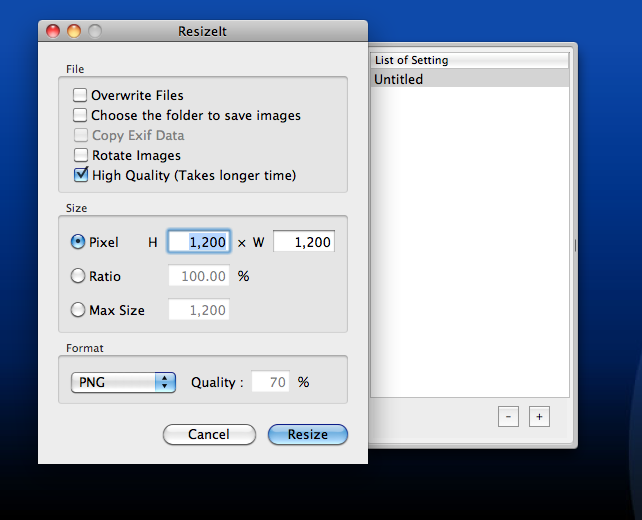Close the ResizeIt window with red button
The height and width of the screenshot is (520, 642).
(52, 31)
